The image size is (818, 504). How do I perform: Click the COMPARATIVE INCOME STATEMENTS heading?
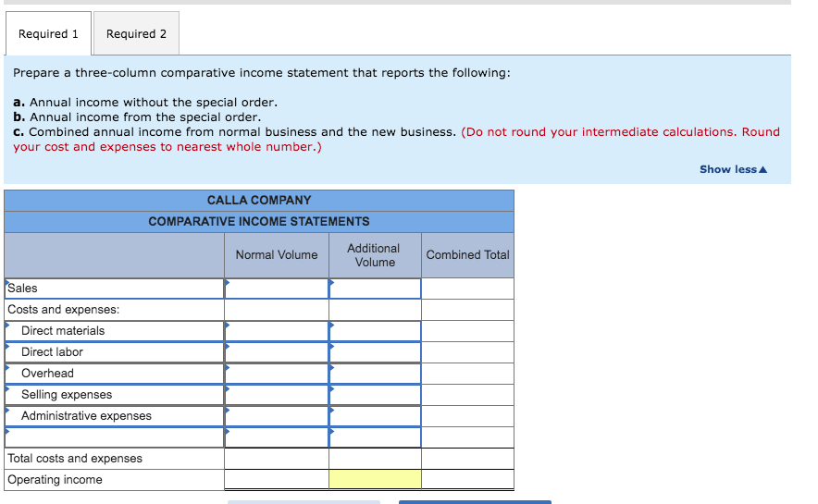coord(259,222)
